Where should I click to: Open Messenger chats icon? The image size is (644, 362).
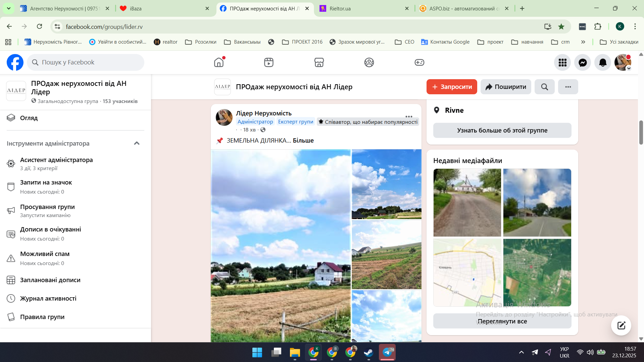pos(583,62)
